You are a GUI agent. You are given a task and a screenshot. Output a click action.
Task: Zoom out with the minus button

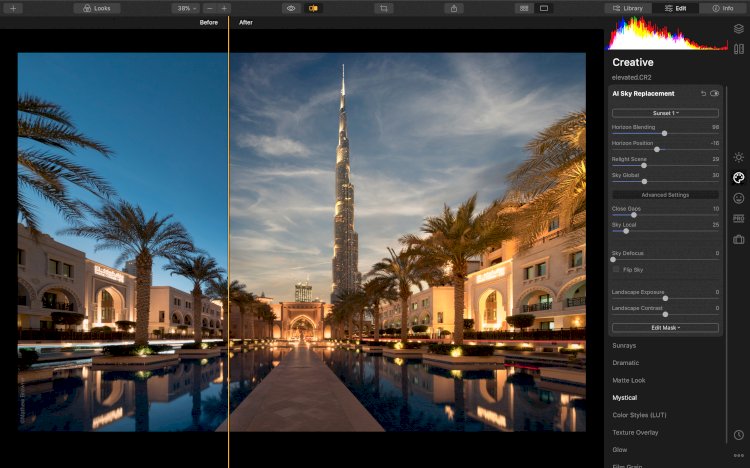coord(210,8)
